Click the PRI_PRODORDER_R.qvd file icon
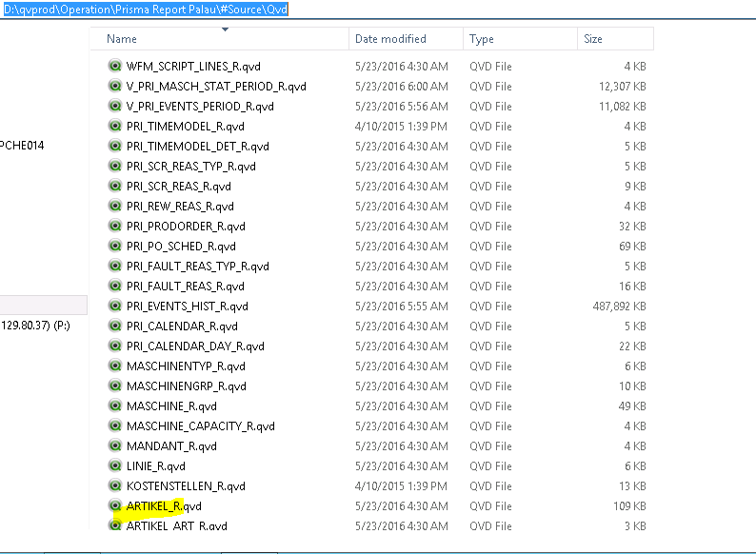The width and height of the screenshot is (756, 554). tap(115, 226)
